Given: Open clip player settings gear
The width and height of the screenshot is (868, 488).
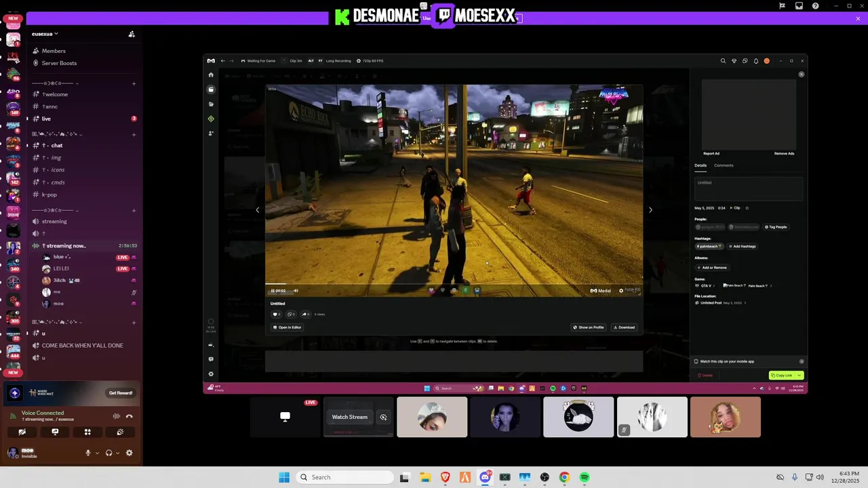Looking at the screenshot, I should (x=621, y=291).
